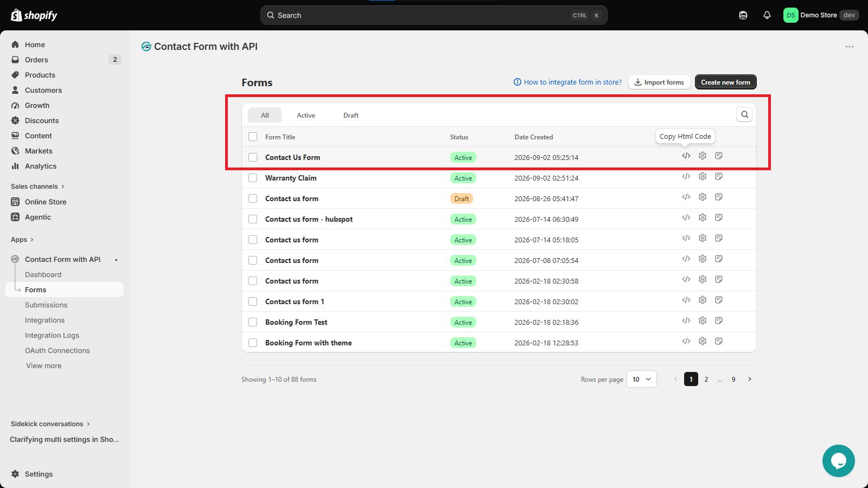This screenshot has width=868, height=488.
Task: Copy HTML code for Contact Us Form
Action: coord(686,156)
